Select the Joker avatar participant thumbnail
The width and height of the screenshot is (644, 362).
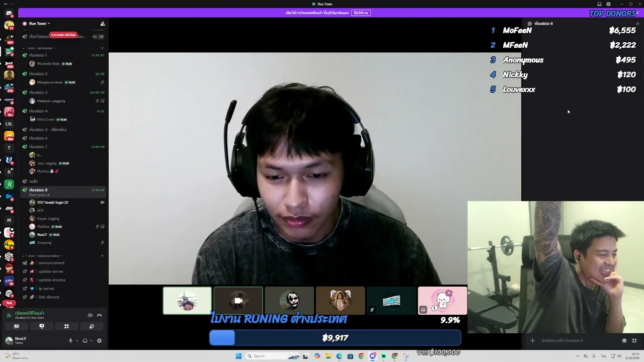289,301
